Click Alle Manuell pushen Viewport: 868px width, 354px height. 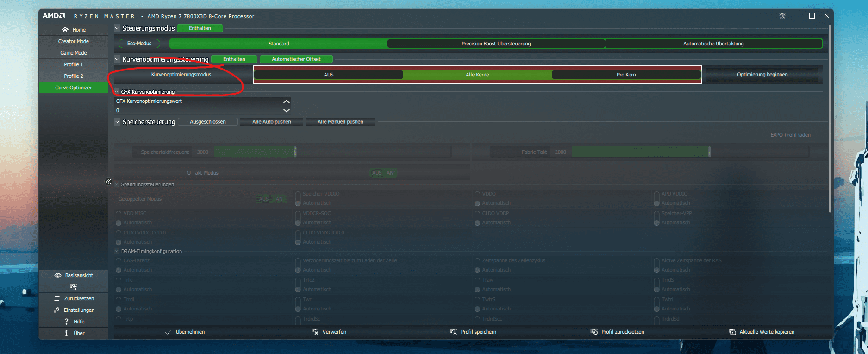click(x=340, y=122)
